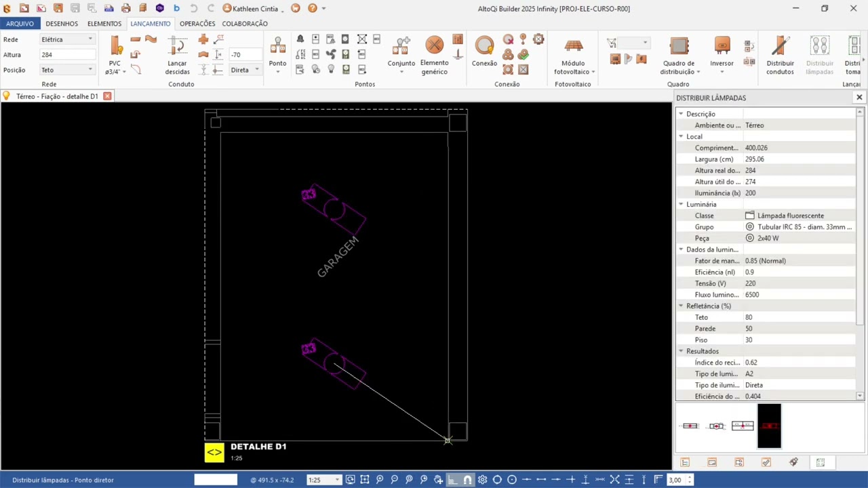Click the Parede reflectance value 50
Viewport: 868px width, 488px height.
(800, 329)
